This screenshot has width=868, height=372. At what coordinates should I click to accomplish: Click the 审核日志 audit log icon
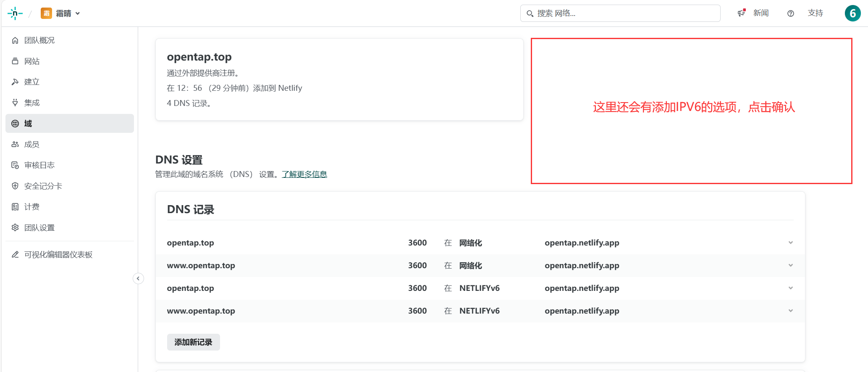[x=15, y=165]
